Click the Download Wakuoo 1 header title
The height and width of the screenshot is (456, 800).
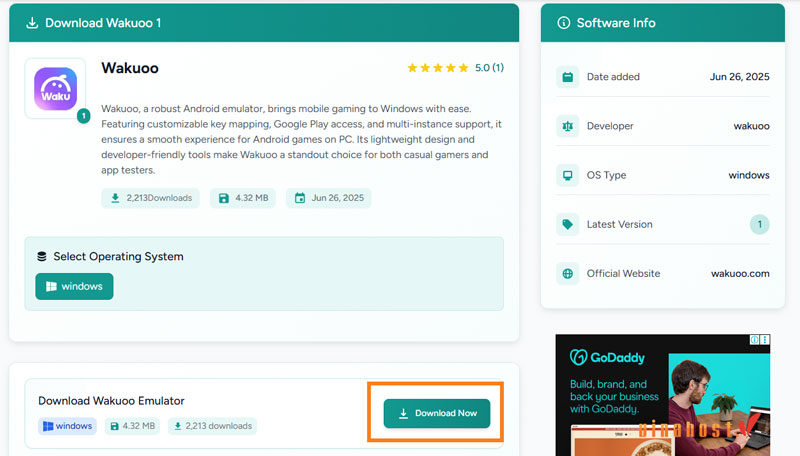click(x=103, y=23)
